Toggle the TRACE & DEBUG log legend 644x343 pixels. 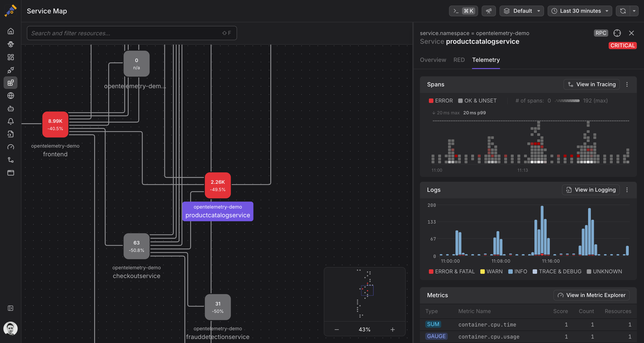pos(557,271)
